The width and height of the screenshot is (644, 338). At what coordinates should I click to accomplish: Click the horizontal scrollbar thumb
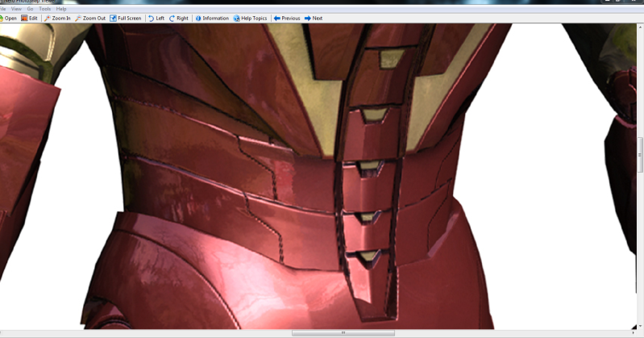click(x=343, y=333)
